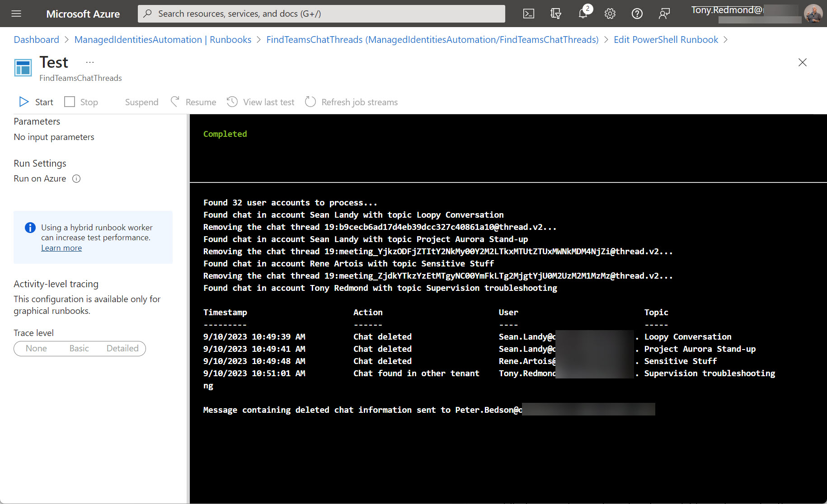Open the portal hamburger menu
This screenshot has height=504, width=827.
[16, 14]
